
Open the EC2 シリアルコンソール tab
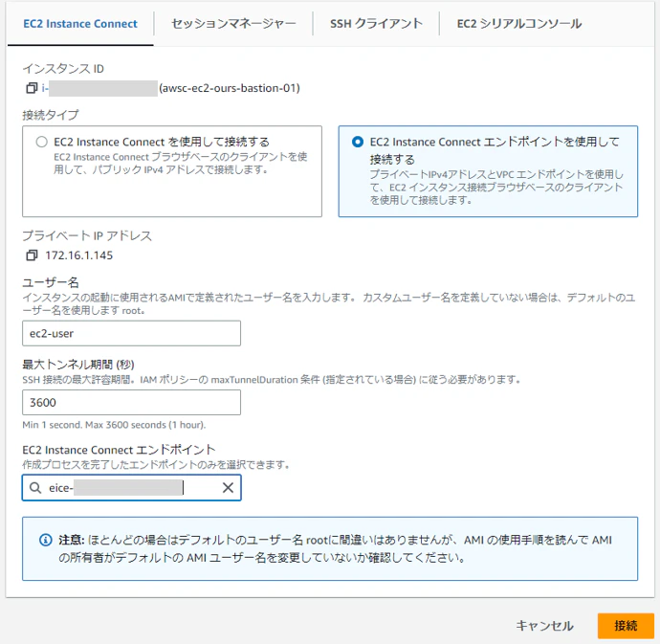(519, 24)
